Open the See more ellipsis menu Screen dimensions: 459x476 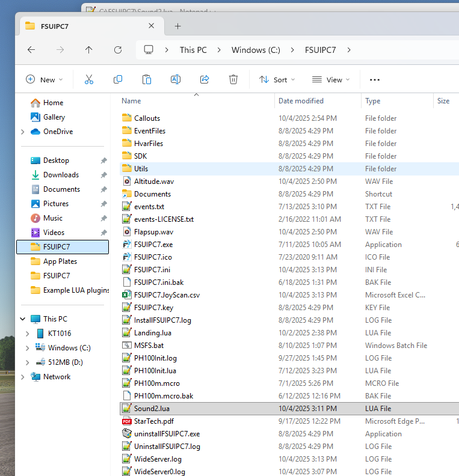click(375, 79)
